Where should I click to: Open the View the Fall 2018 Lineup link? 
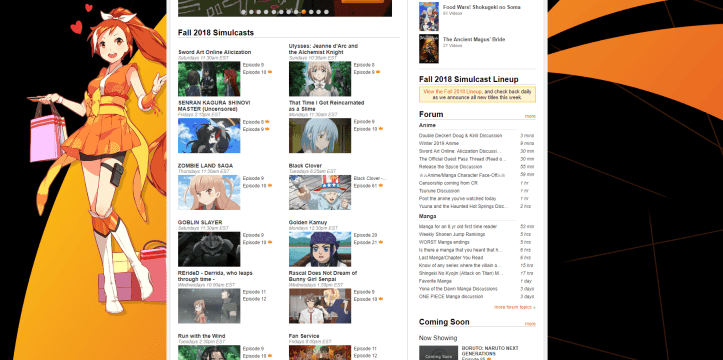tap(452, 92)
